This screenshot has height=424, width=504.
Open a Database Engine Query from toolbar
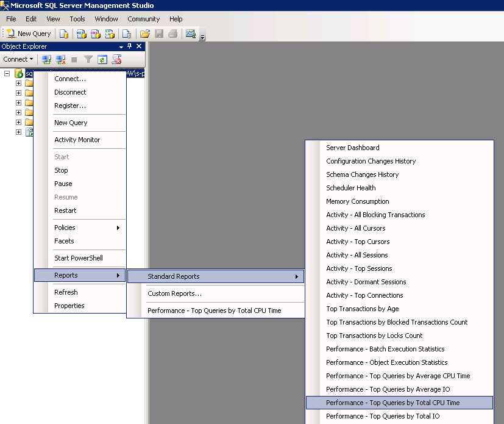coord(63,34)
